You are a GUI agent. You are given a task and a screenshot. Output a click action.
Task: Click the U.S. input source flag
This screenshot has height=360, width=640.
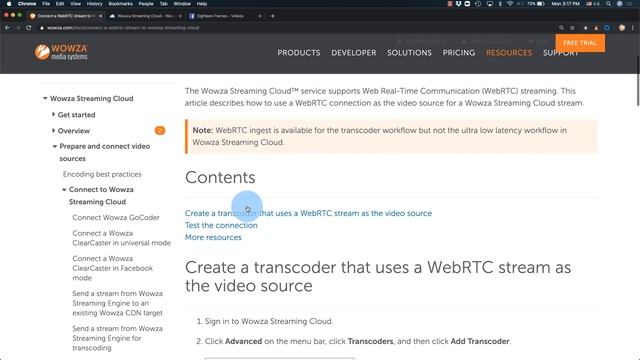593,4
